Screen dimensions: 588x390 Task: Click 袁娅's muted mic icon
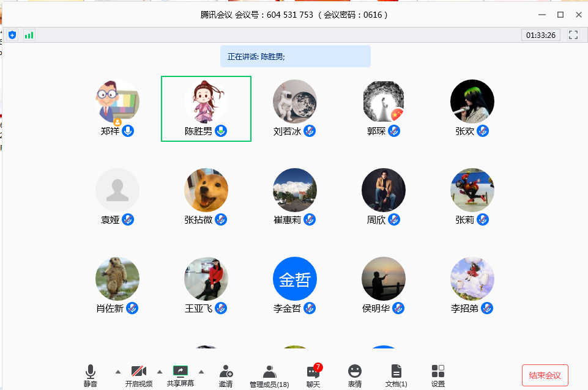(x=128, y=219)
